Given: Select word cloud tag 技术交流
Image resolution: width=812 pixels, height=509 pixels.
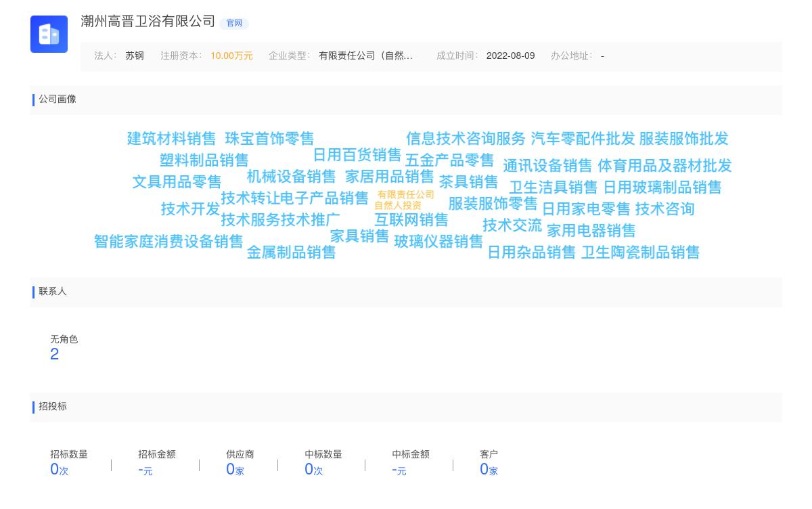Looking at the screenshot, I should click(x=512, y=225).
